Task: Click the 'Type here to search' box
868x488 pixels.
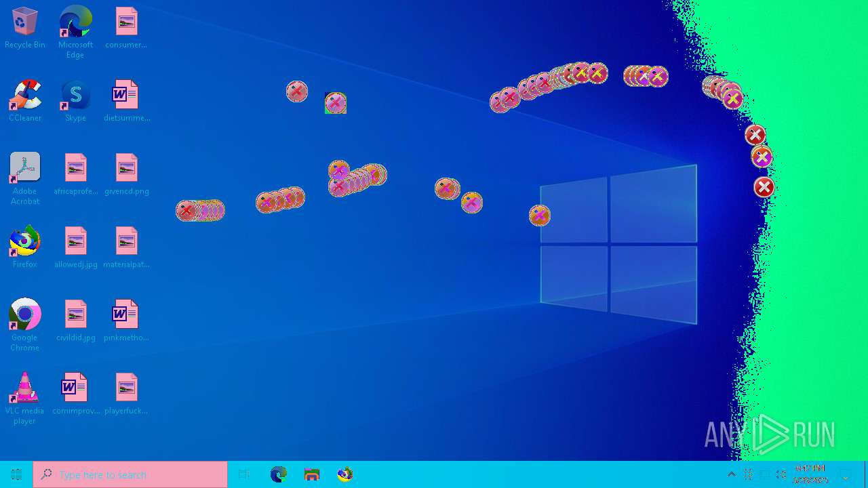Action: 130,474
